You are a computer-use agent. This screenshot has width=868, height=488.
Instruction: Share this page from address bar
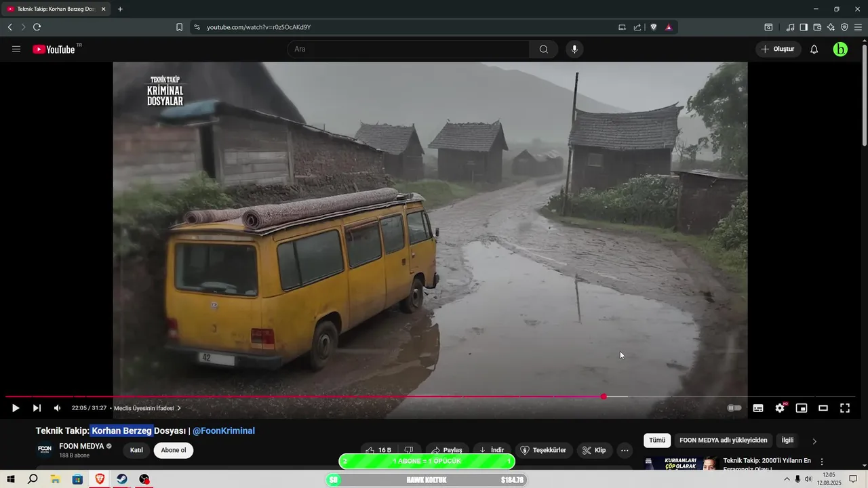(x=637, y=27)
